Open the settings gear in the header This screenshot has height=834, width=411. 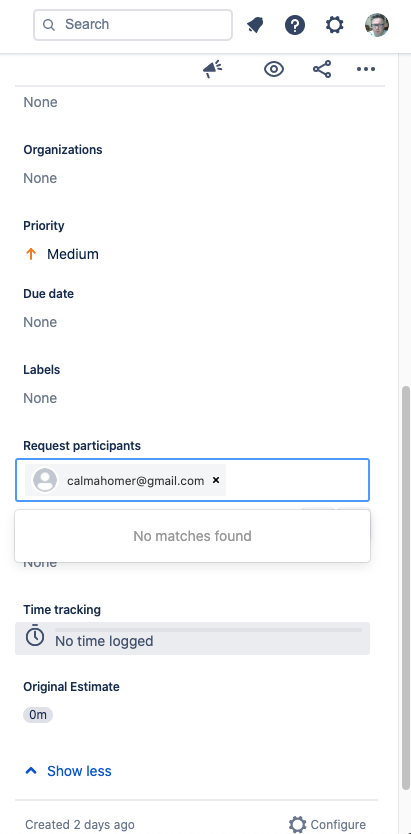[x=334, y=25]
